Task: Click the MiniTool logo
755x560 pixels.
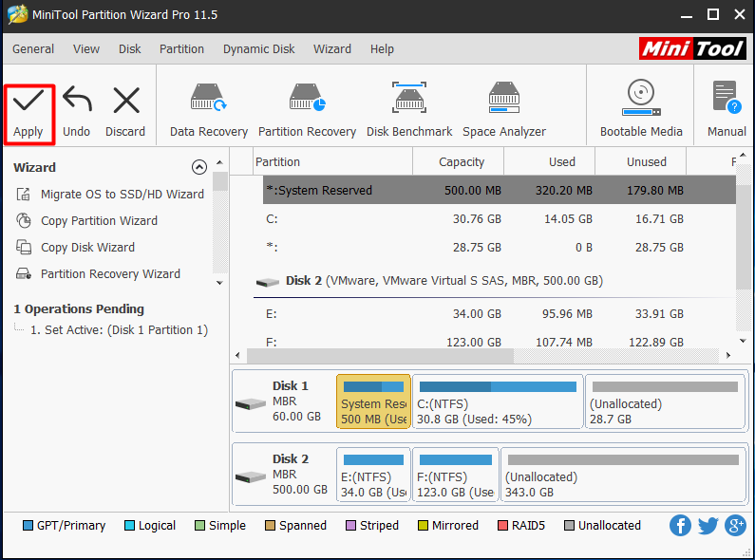Action: (692, 48)
